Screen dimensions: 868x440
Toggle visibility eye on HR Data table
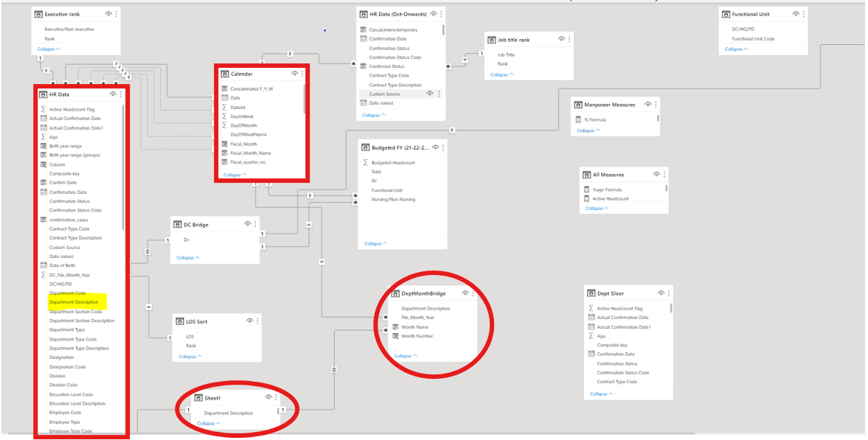tap(114, 94)
